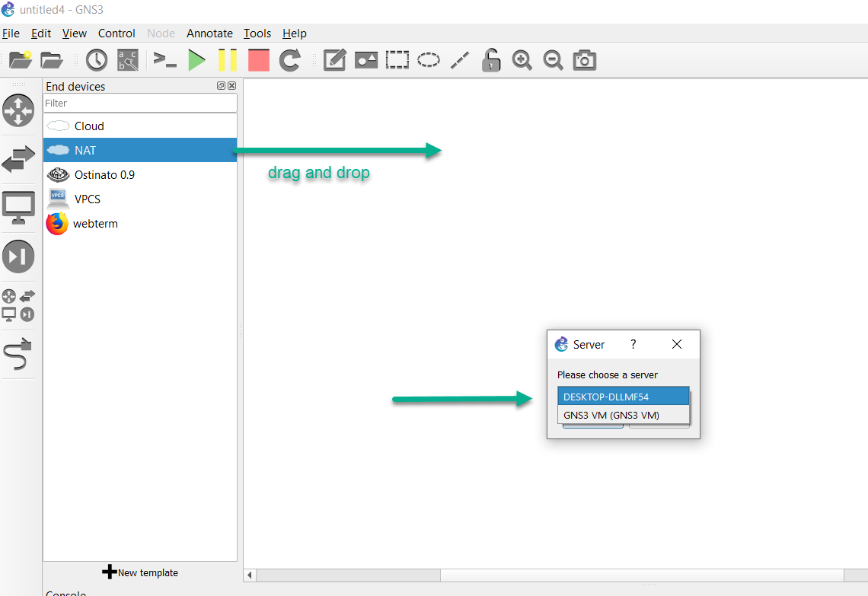Close the End devices panel
Image resolution: width=868 pixels, height=596 pixels.
[232, 86]
